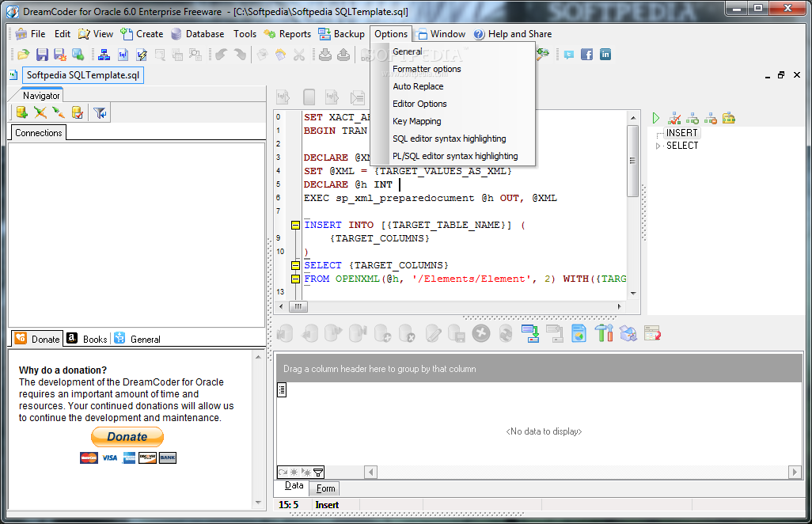The height and width of the screenshot is (524, 812).
Task: Collapse the FROM OPENXML code fold marker
Action: 295,279
